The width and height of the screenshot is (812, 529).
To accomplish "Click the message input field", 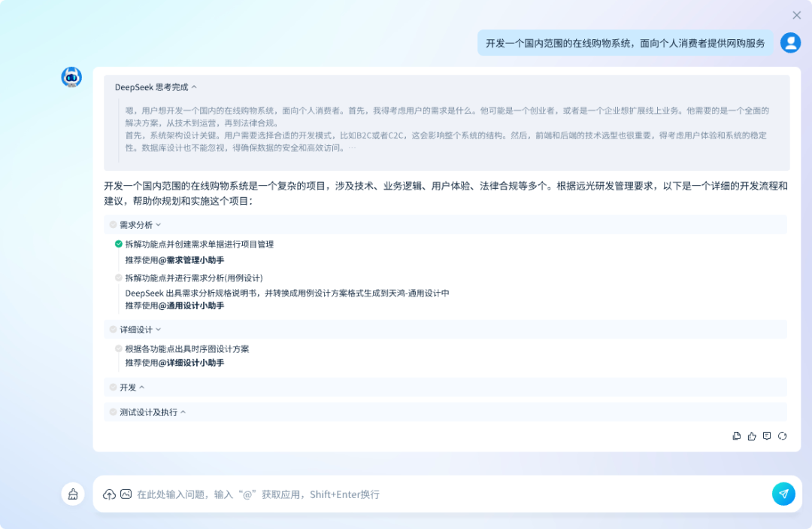I will click(x=376, y=494).
